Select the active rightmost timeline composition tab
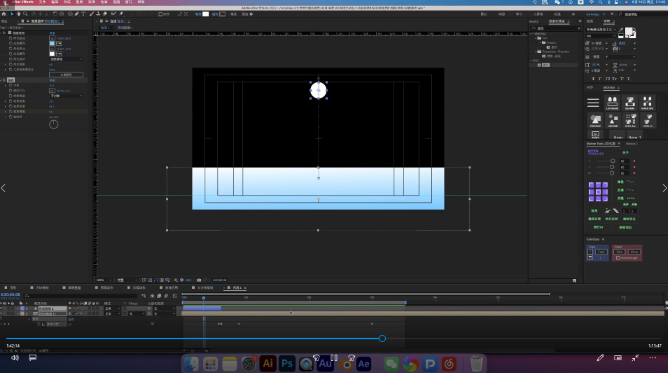Viewport: 668px width, 373px height. 235,288
